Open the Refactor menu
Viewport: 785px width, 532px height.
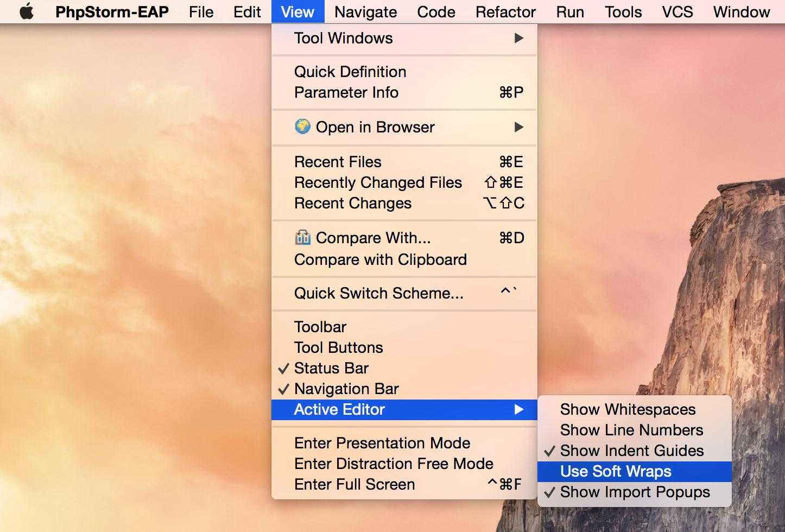click(505, 11)
